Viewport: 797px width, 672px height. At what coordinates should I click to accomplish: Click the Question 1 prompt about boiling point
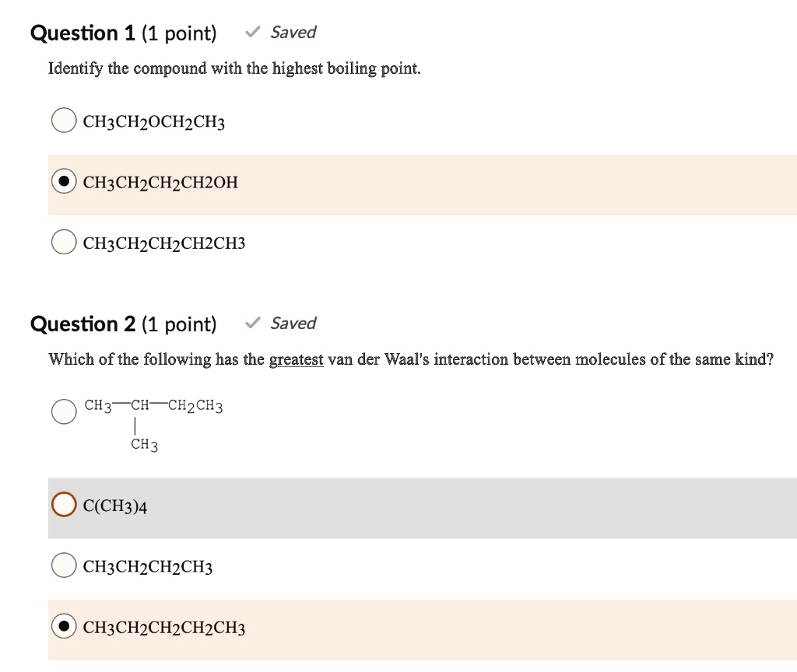pos(233,68)
